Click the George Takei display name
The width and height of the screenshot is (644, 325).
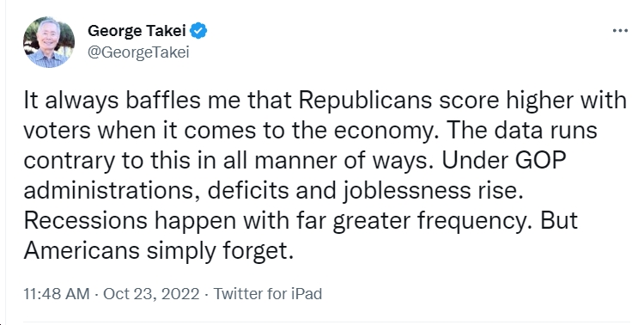(137, 31)
